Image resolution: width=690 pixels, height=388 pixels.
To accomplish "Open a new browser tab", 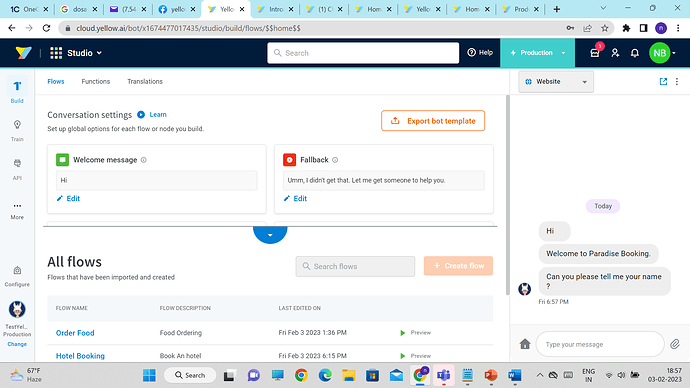I will tap(557, 9).
